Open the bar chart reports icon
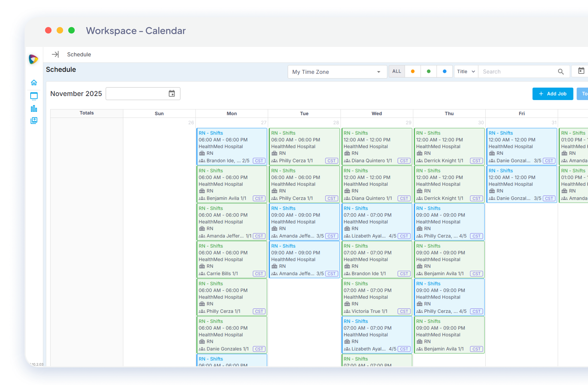 click(34, 109)
